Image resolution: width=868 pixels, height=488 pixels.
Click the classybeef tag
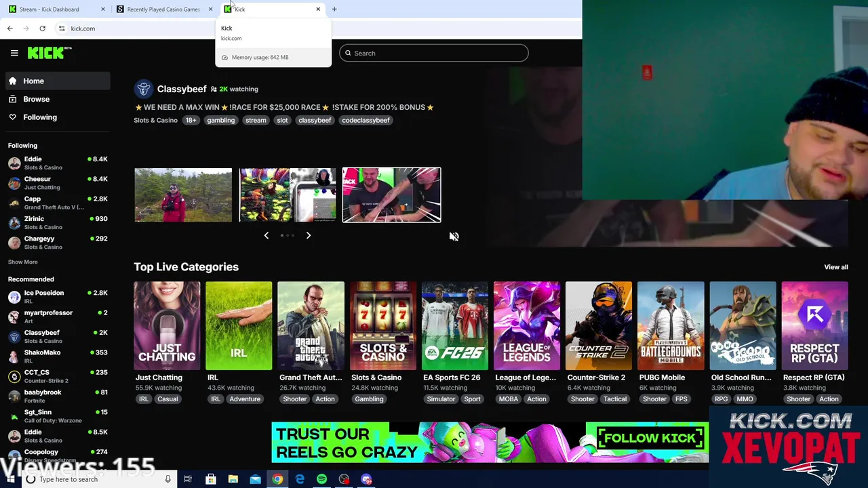tap(315, 120)
